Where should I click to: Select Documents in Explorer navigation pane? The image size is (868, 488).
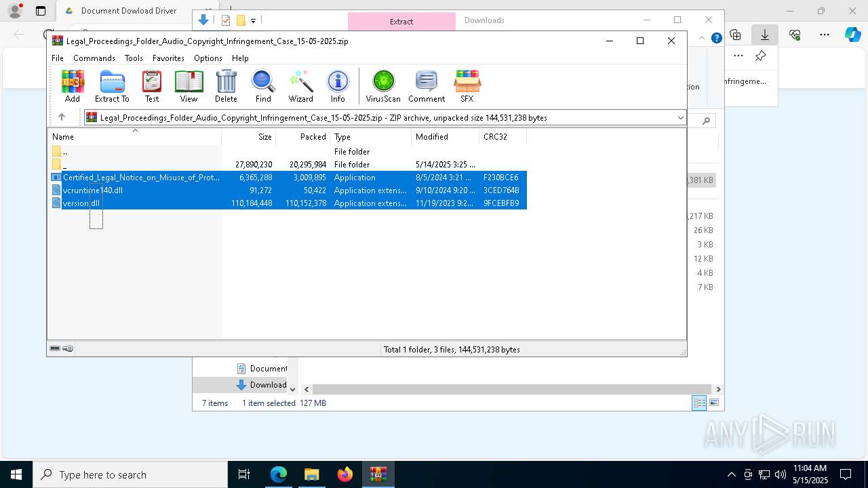[262, 369]
